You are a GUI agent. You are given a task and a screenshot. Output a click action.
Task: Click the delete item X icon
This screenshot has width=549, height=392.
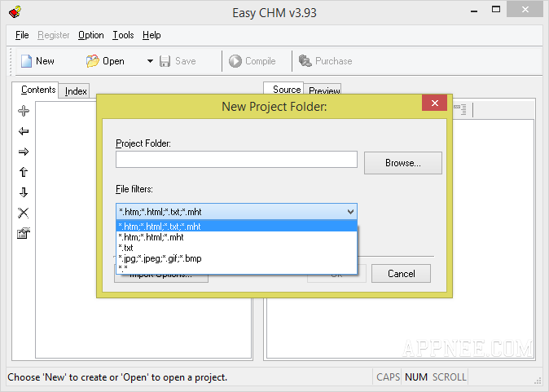tap(24, 213)
